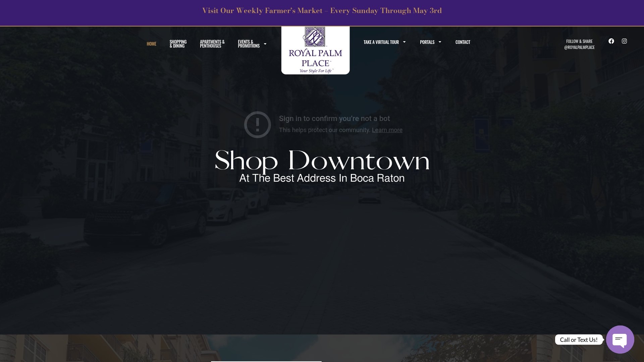Screen dimensions: 644x362
Task: Navigate to Apartments & Penthouses
Action: coord(212,44)
